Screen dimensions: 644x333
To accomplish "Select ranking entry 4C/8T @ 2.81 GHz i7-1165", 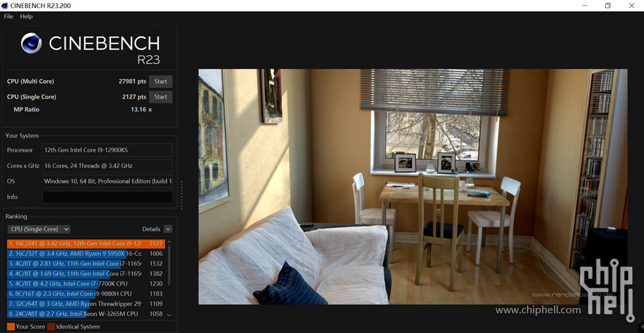I will click(86, 263).
